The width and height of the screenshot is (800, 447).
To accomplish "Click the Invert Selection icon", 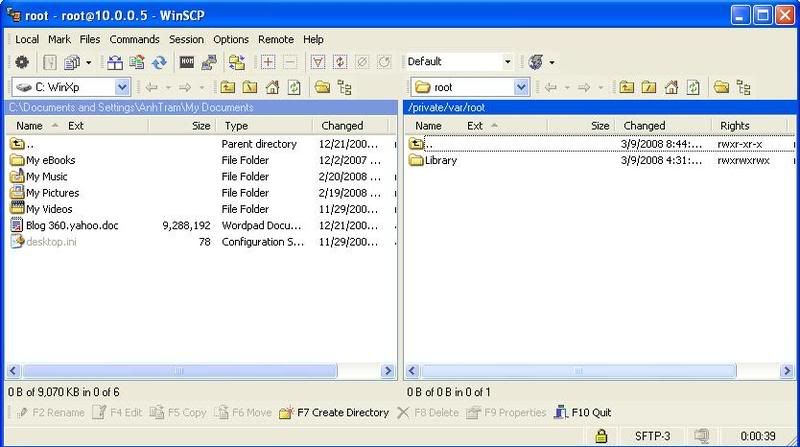I will pos(340,62).
